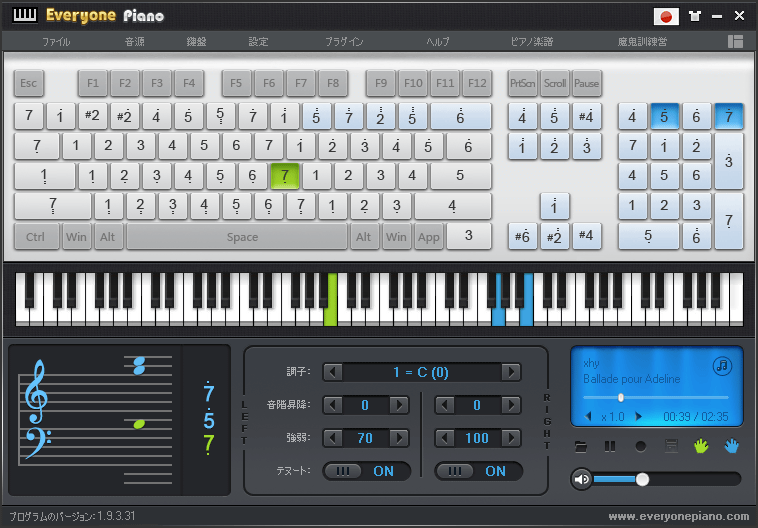758x528 pixels.
Task: Lower right-hand octave arrow
Action: tap(445, 405)
